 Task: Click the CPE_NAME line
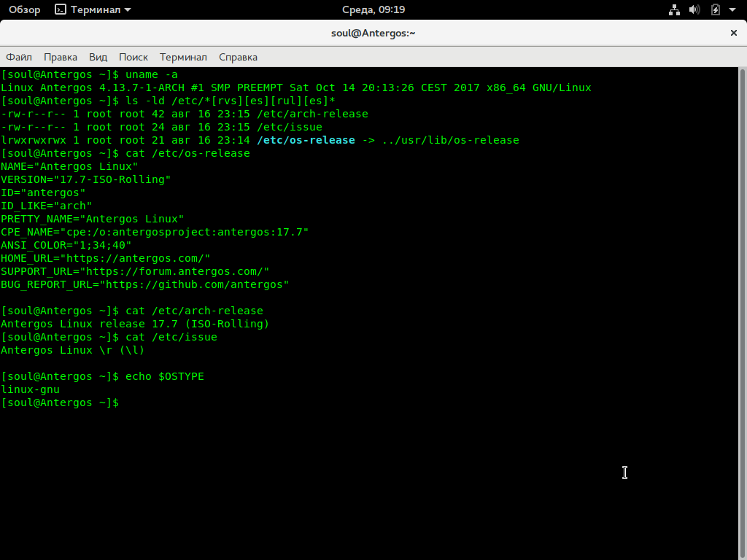coord(155,232)
